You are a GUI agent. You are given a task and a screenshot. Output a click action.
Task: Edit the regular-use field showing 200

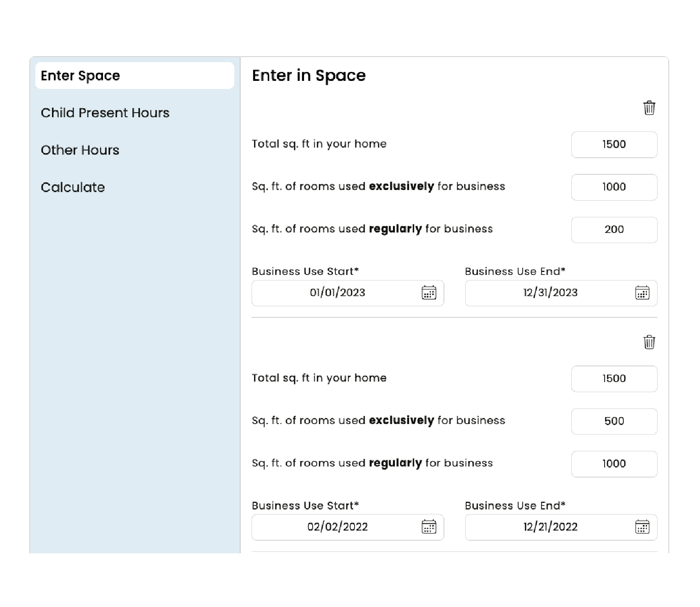[x=614, y=229]
